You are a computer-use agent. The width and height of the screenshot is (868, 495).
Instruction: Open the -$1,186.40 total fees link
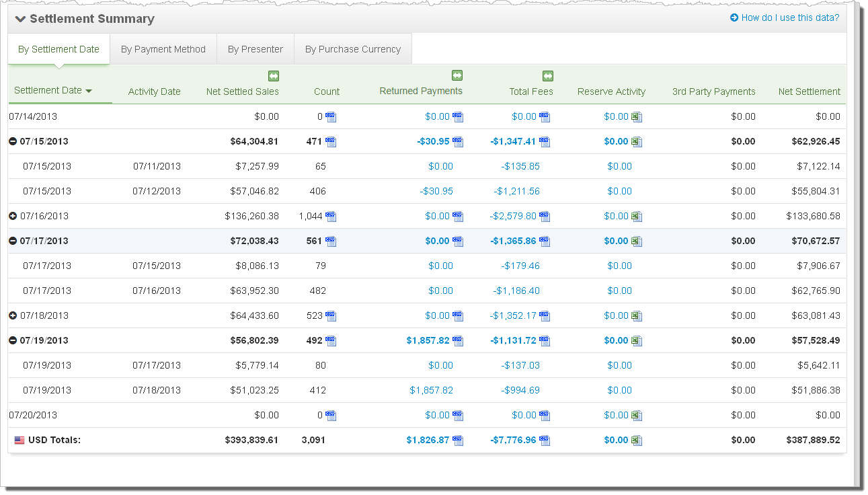(x=517, y=291)
